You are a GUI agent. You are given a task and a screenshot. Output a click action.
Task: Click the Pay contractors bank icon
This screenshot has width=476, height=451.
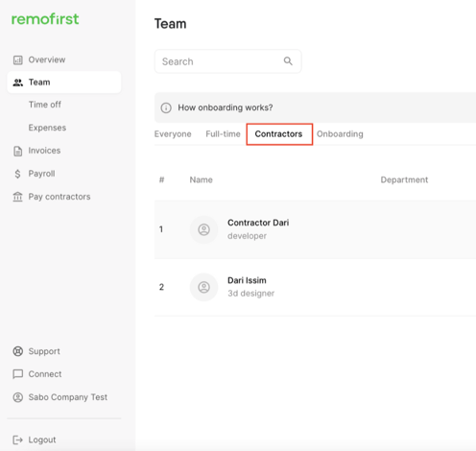coord(17,197)
